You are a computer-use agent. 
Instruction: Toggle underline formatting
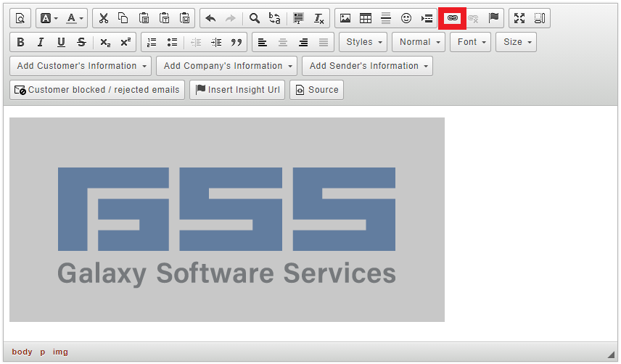tap(61, 42)
